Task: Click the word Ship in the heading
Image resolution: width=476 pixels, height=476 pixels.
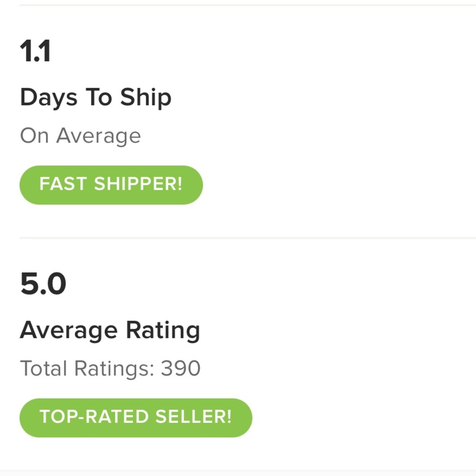Action: [146, 98]
